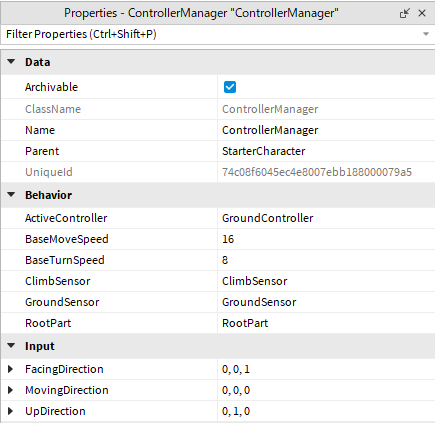The height and width of the screenshot is (423, 435).
Task: Uncheck the Archivable checkbox
Action: pyautogui.click(x=230, y=87)
